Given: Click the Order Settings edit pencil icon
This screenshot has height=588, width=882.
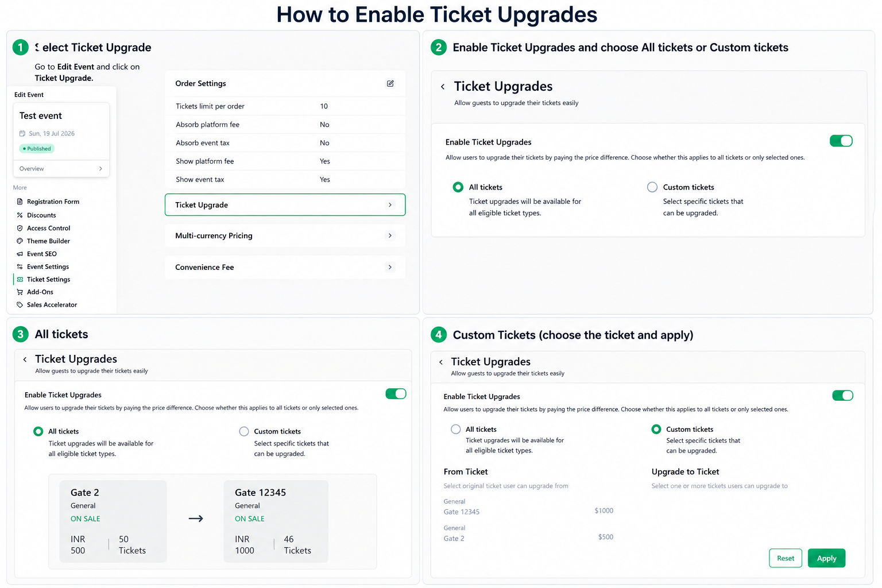Looking at the screenshot, I should click(x=390, y=84).
